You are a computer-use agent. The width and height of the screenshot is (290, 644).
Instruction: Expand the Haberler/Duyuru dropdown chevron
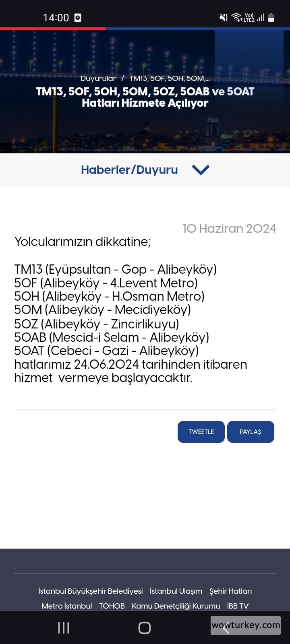point(201,170)
